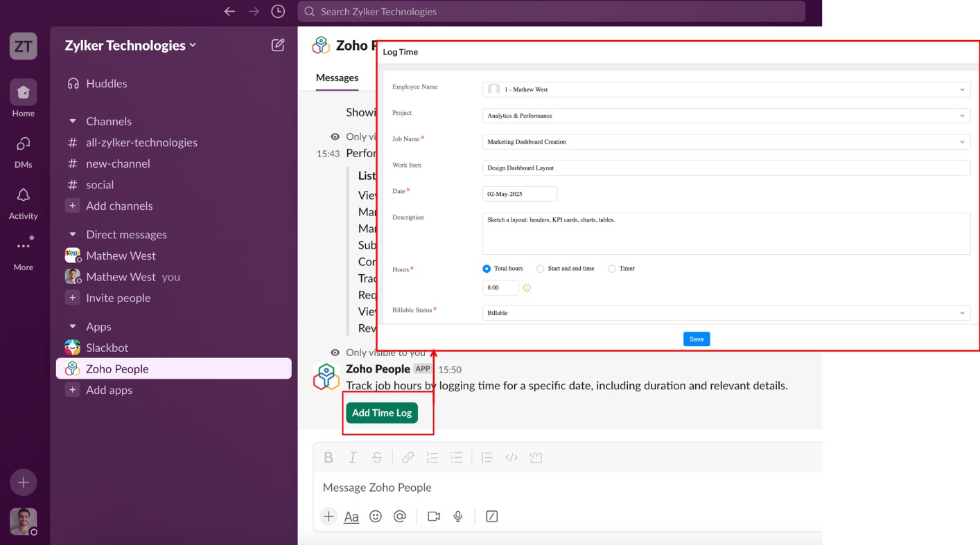Open Project dropdown Analytics & Performance

[726, 116]
